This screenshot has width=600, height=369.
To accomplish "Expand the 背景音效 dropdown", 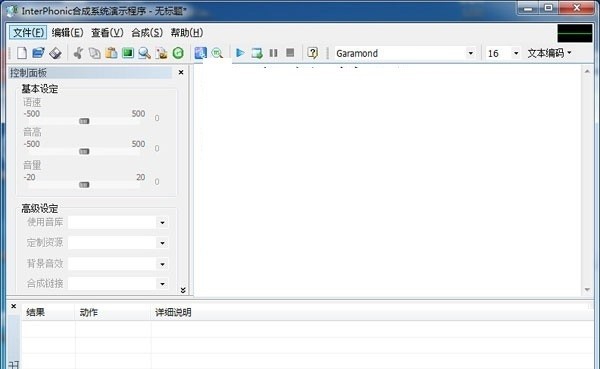I will point(162,264).
